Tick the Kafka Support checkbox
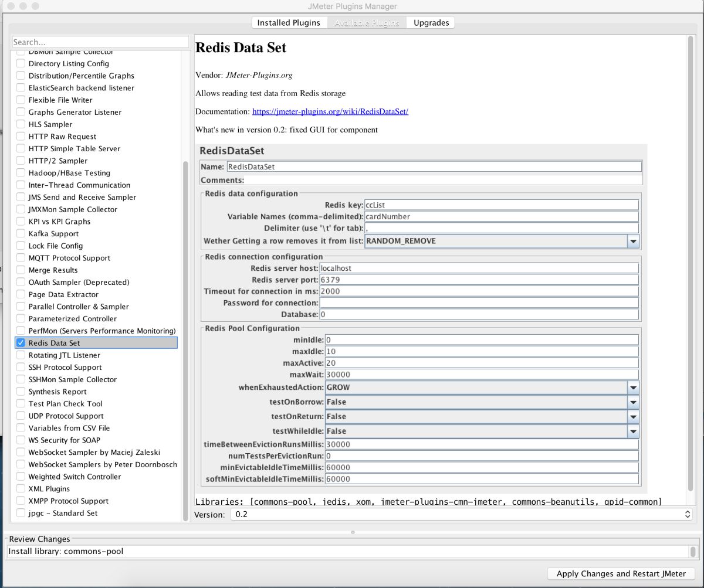The width and height of the screenshot is (704, 588). [21, 233]
